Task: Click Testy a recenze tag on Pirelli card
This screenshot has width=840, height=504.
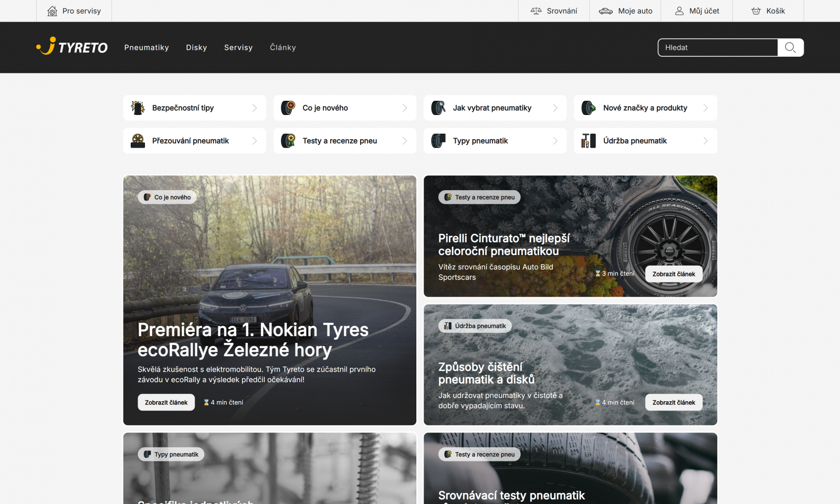Action: coord(479,197)
